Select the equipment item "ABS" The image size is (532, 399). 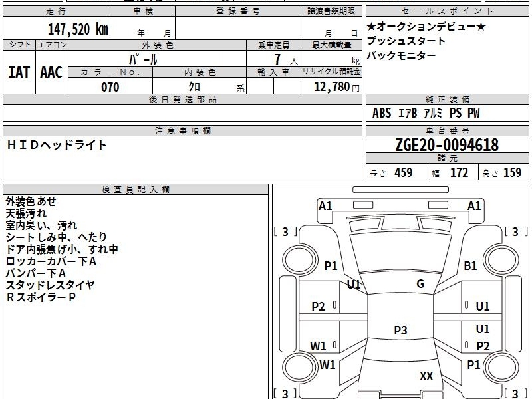(382, 113)
